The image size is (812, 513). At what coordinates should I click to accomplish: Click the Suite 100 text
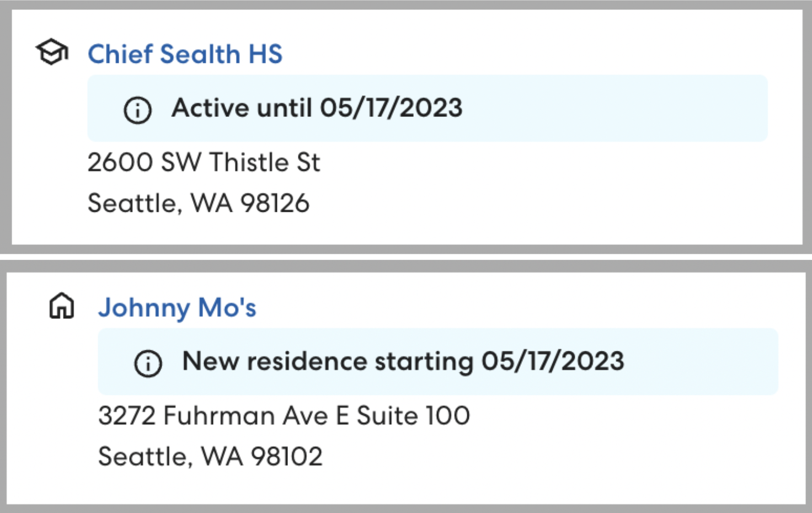pyautogui.click(x=413, y=416)
